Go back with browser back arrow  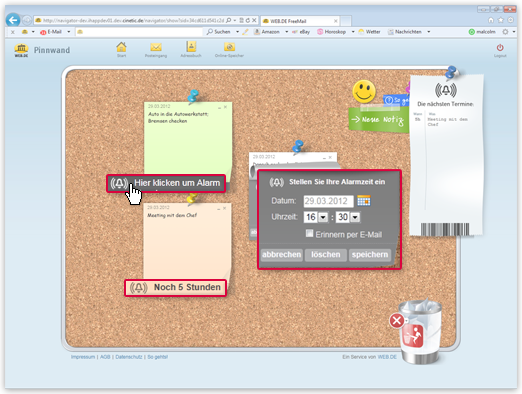(13, 20)
